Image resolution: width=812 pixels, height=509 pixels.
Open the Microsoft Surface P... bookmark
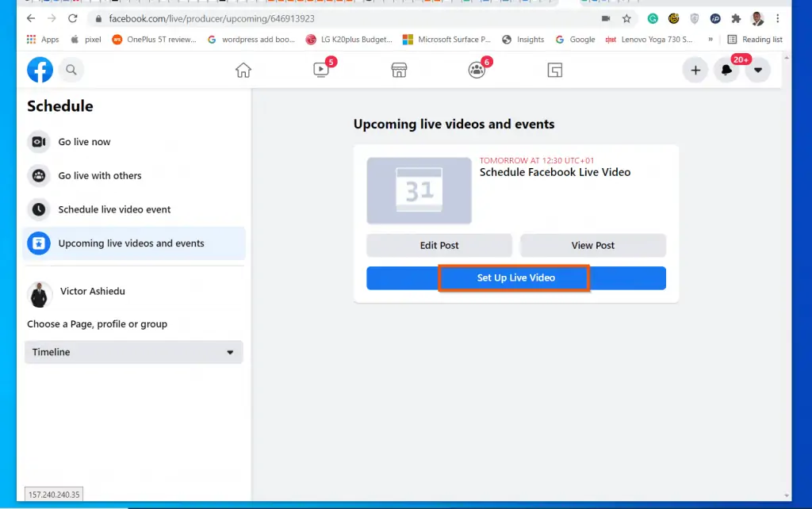point(447,40)
